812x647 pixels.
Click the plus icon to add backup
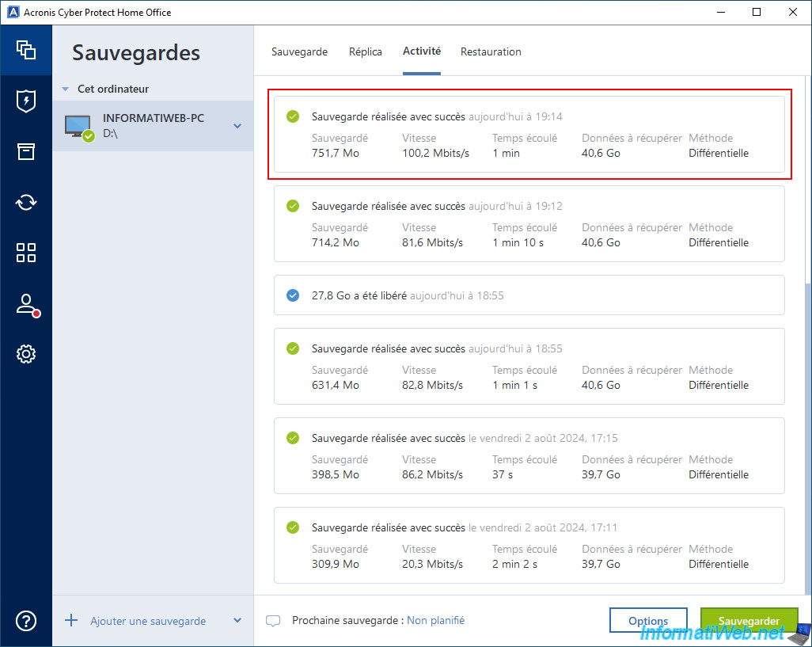tap(71, 620)
